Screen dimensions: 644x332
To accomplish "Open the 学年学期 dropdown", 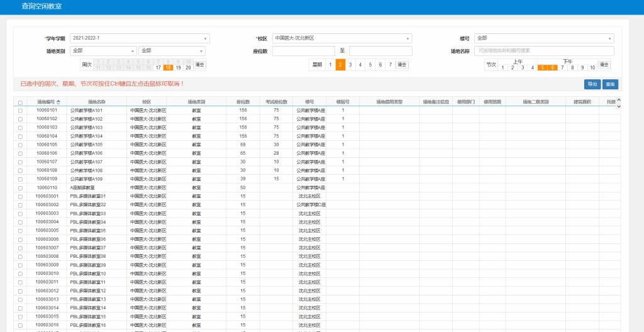I will [140, 38].
